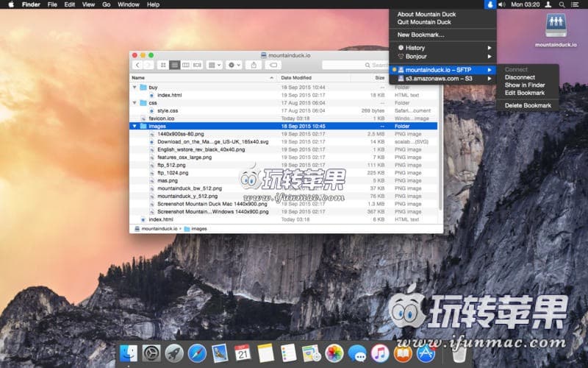Viewport: 588px width, 368px height.
Task: Open Finder from the Dock
Action: (x=128, y=353)
